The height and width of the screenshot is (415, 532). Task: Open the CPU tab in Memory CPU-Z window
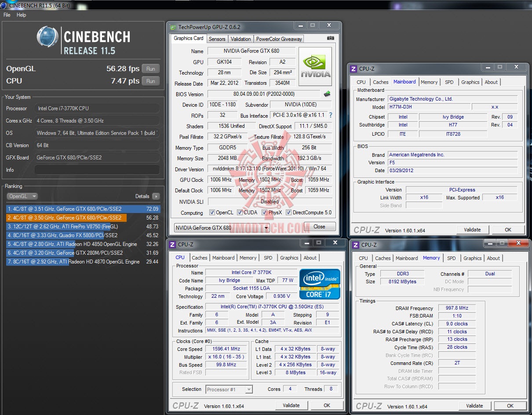(x=363, y=258)
